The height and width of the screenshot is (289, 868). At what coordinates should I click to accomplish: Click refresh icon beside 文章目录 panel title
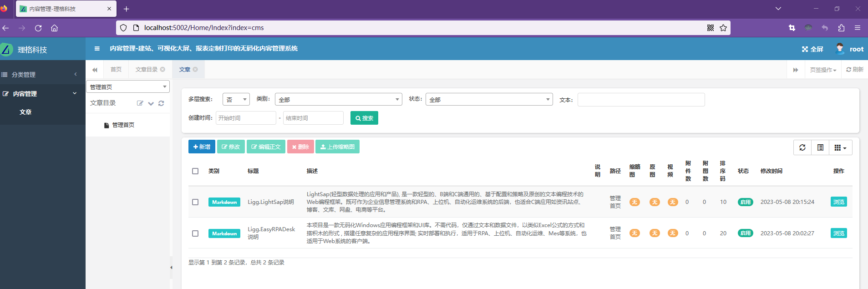tap(161, 103)
